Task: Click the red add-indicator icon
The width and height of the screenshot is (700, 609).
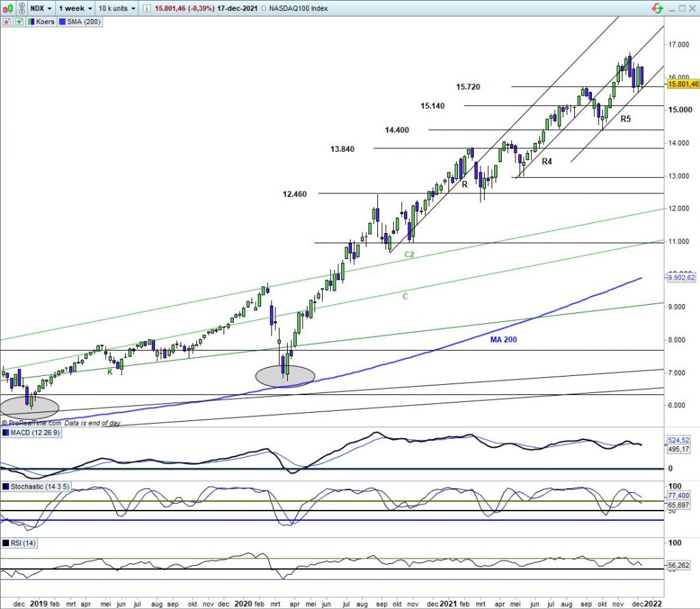Action: [6, 22]
